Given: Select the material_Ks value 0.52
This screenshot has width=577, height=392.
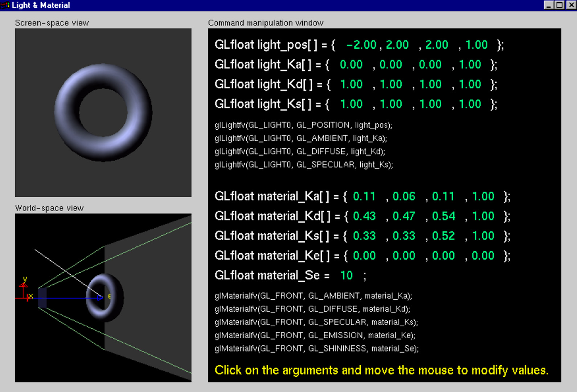Looking at the screenshot, I should 443,236.
